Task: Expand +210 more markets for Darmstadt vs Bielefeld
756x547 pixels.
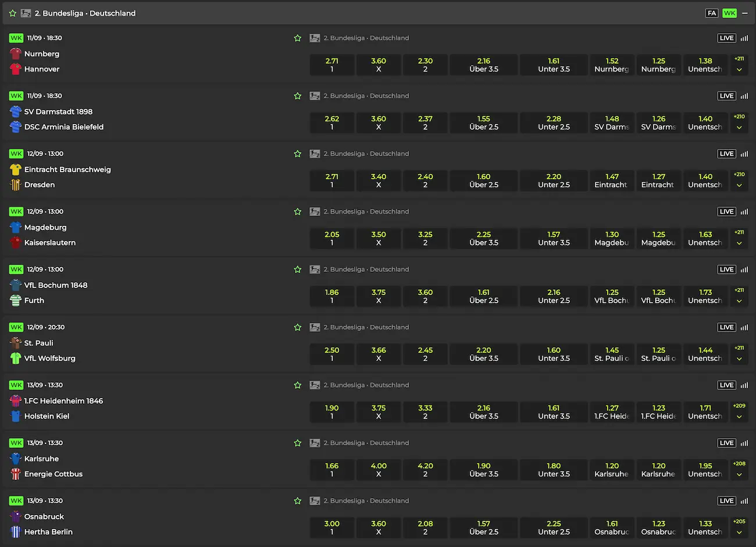Action: click(x=739, y=122)
